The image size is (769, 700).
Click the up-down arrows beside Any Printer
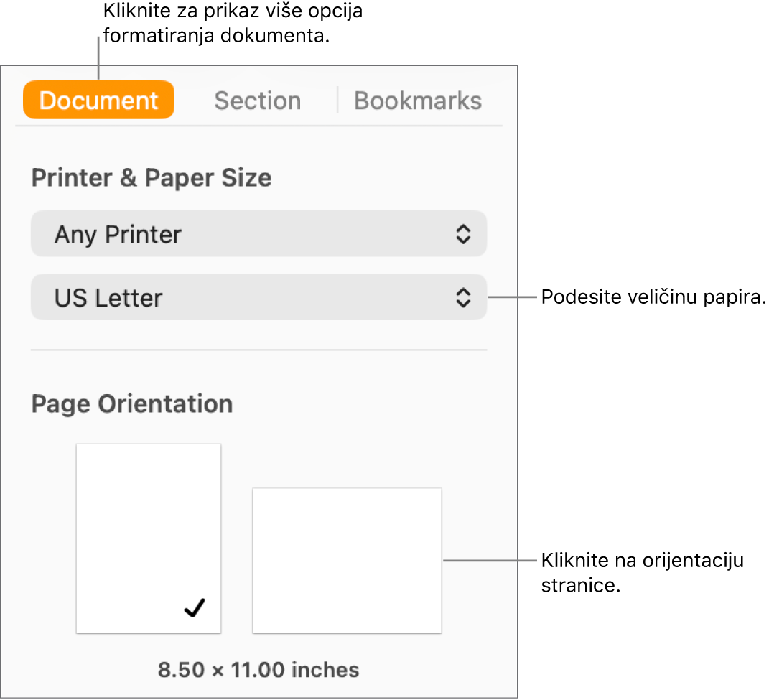(x=464, y=234)
